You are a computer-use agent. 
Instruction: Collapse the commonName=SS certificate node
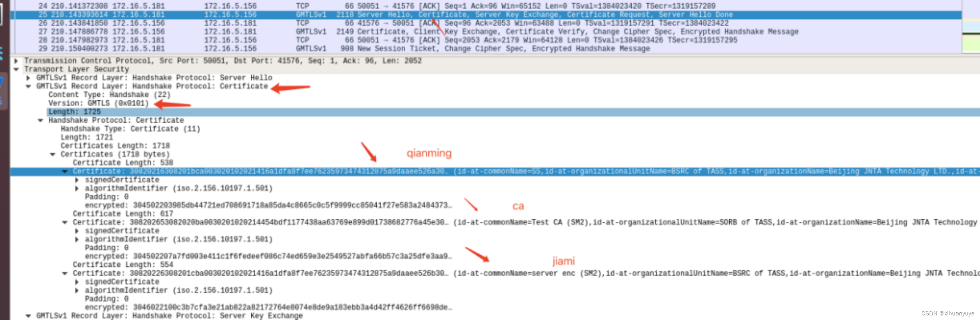pyautogui.click(x=65, y=171)
